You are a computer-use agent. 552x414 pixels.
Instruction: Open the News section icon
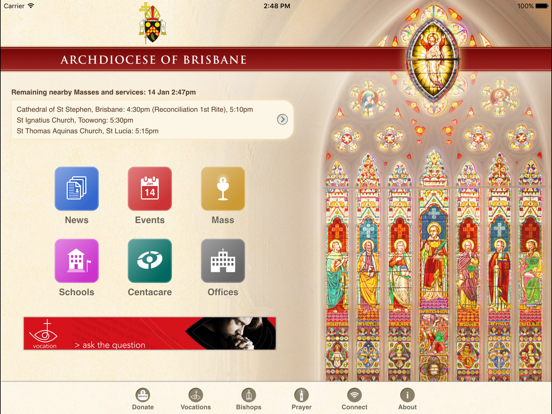tap(76, 189)
